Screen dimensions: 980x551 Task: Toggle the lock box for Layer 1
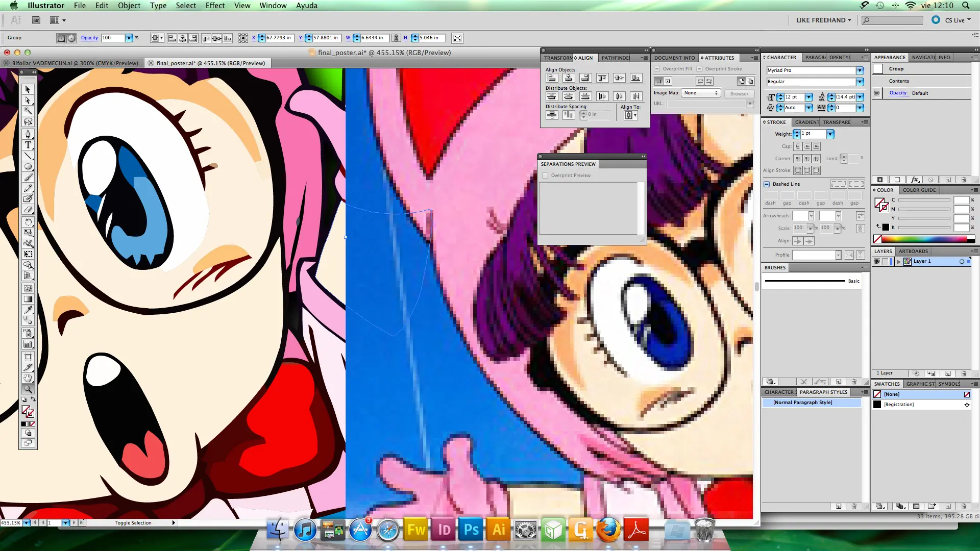(x=886, y=261)
